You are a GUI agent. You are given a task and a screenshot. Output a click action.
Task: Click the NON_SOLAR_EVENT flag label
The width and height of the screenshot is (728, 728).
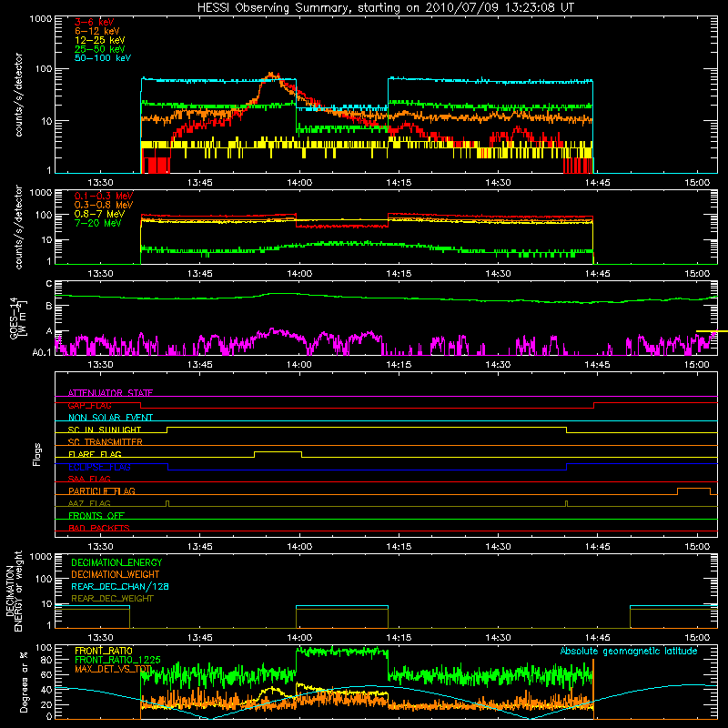110,418
